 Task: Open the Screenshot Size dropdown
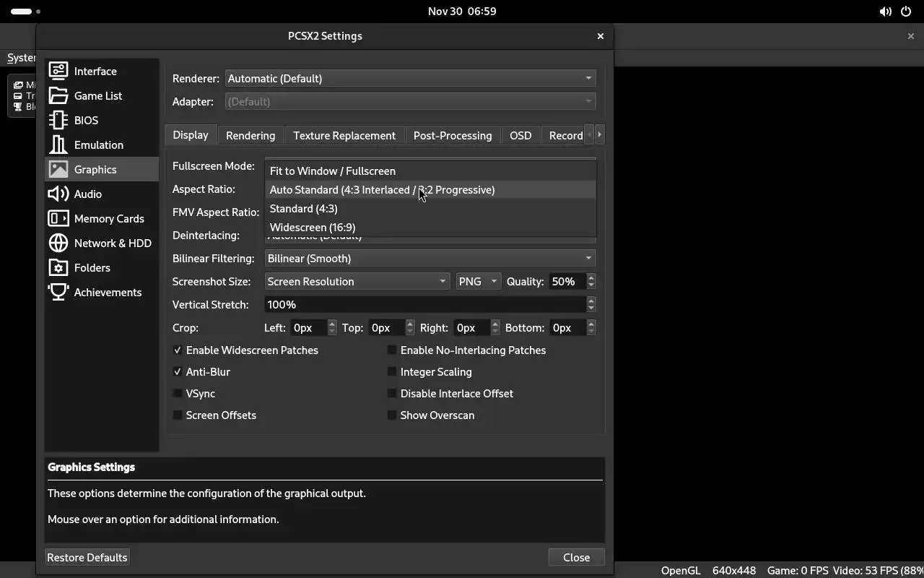(x=357, y=281)
